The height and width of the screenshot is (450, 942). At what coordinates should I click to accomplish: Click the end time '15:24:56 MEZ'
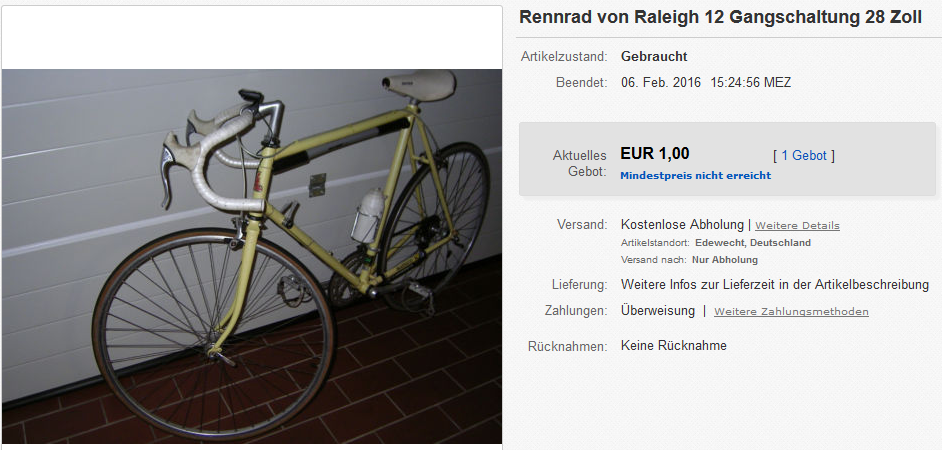750,83
